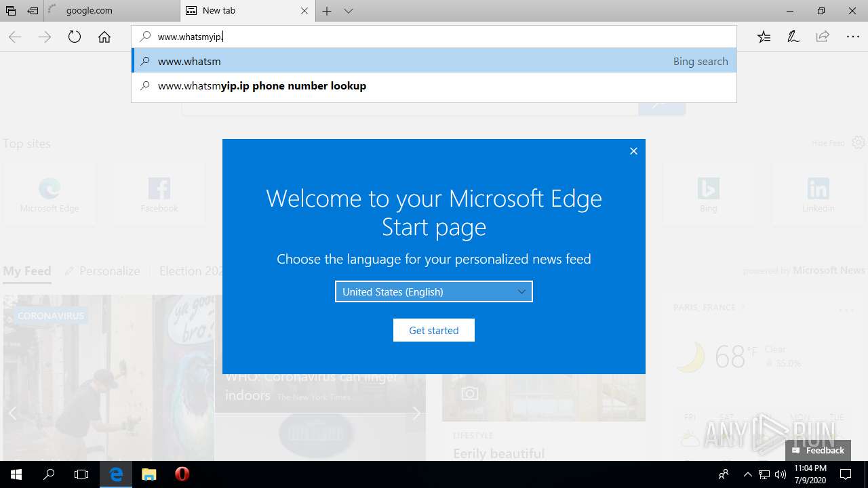Click the Edge taskbar icon
Screen dimensions: 868x488
click(117, 474)
